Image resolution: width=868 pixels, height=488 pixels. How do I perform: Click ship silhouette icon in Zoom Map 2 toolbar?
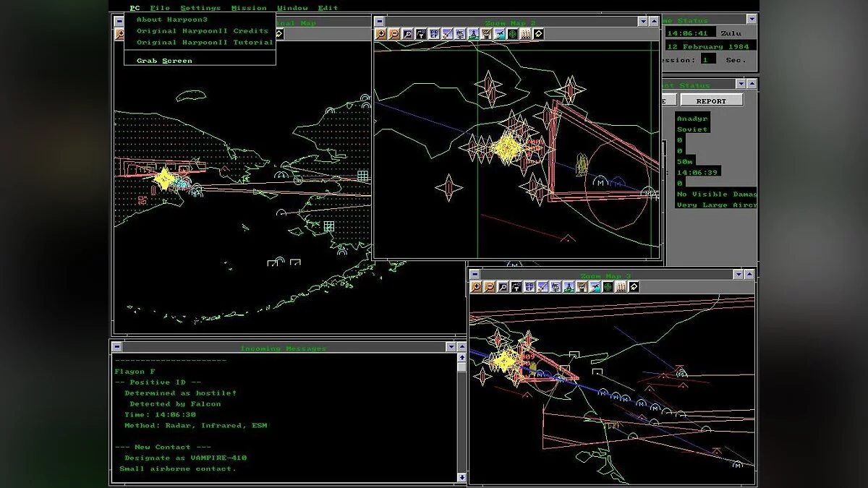(474, 34)
